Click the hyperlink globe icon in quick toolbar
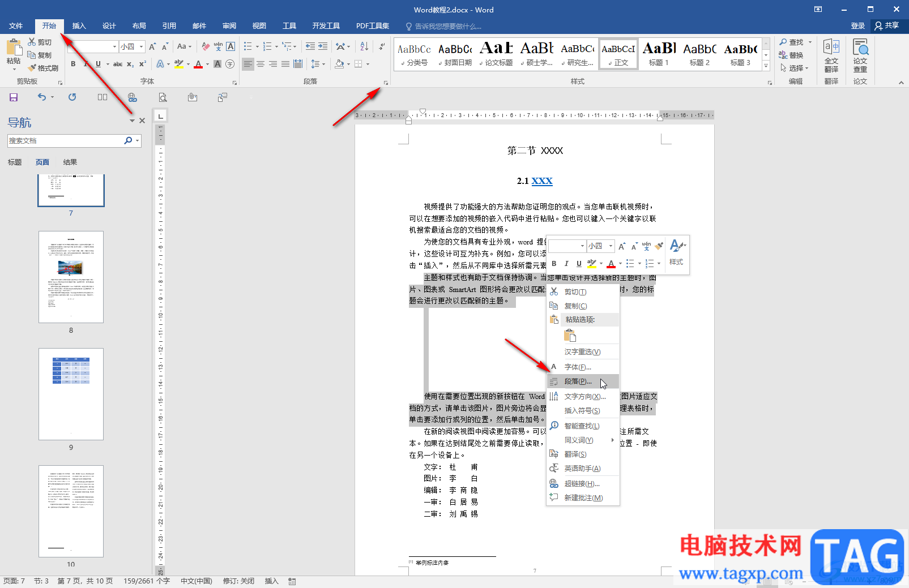This screenshot has height=588, width=909. pos(133,97)
